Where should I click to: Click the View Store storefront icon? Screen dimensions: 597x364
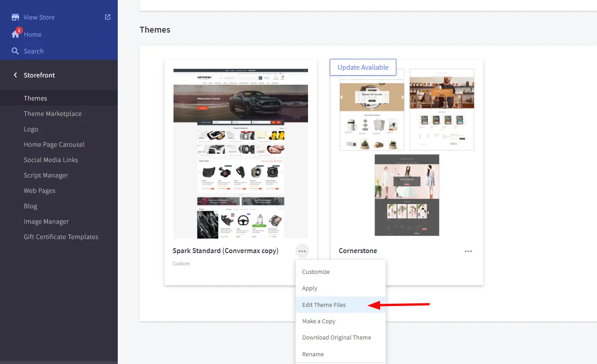tap(15, 17)
